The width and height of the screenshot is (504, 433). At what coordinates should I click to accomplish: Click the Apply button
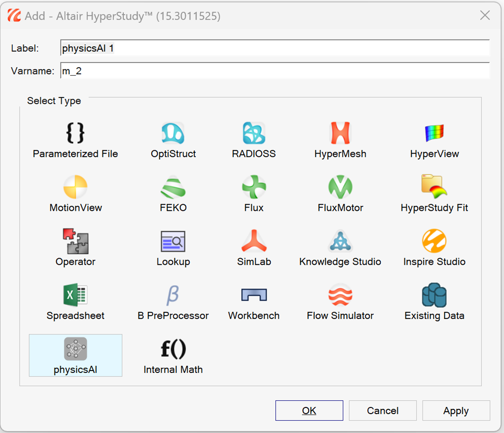pyautogui.click(x=456, y=411)
